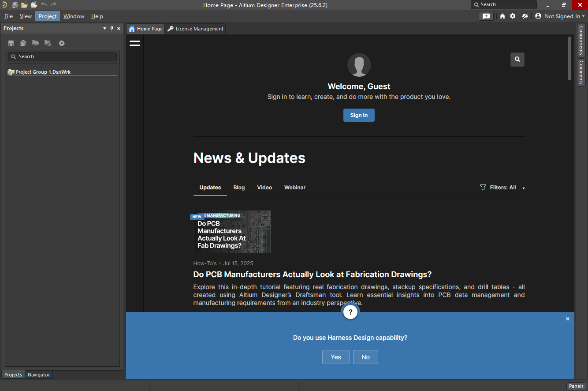Open the Not Signed In account dropdown

(x=560, y=16)
